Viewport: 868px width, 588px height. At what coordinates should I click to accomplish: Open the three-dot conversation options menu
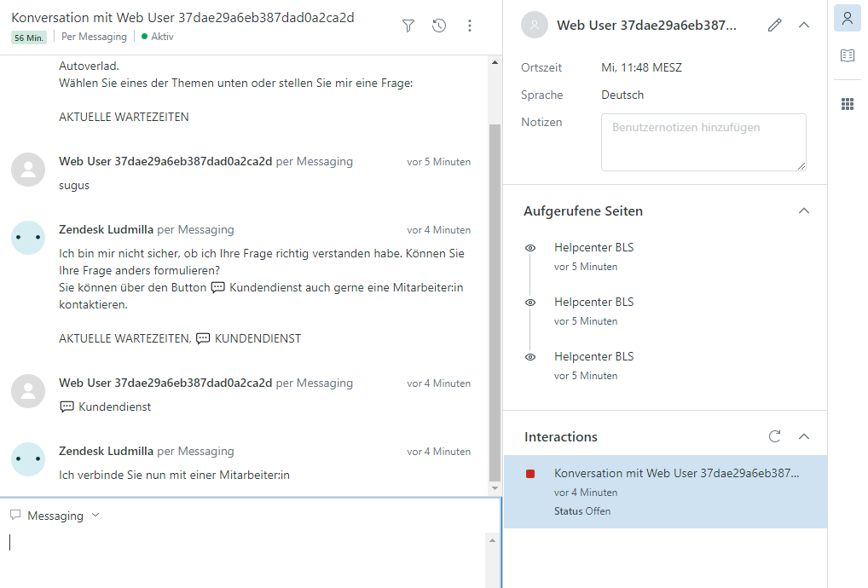coord(470,26)
